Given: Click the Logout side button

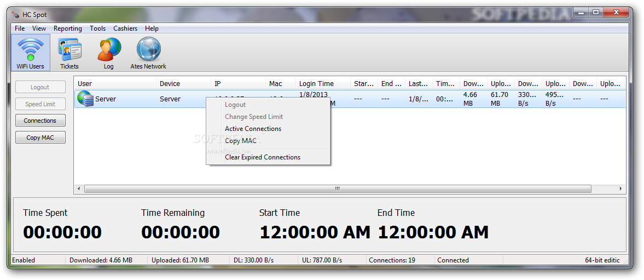Looking at the screenshot, I should coord(40,87).
